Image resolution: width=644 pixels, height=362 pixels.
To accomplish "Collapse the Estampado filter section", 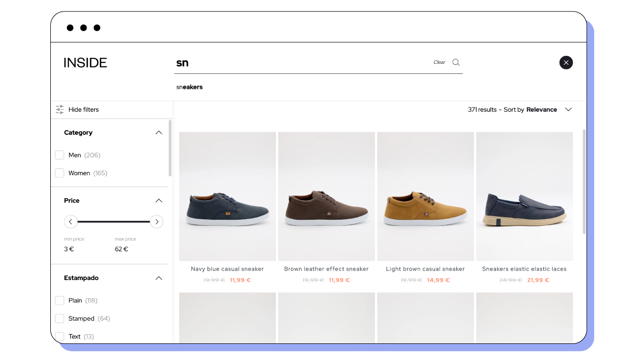I will click(x=158, y=278).
